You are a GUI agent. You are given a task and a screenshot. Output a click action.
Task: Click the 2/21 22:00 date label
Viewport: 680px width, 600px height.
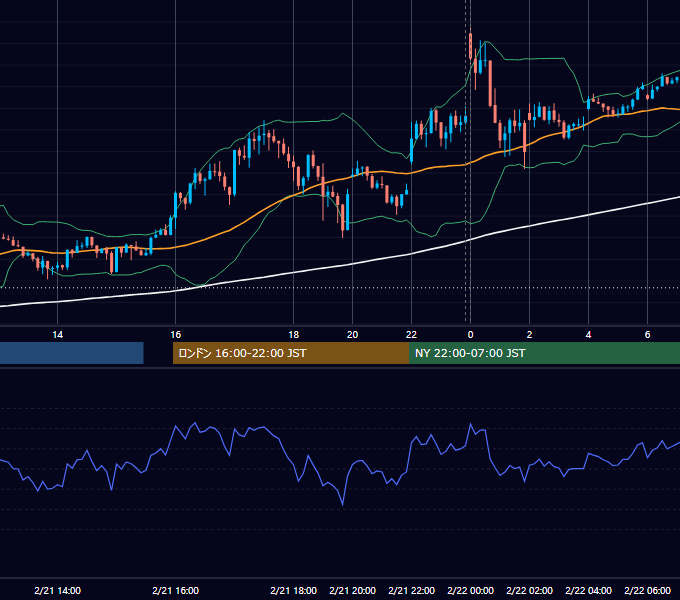(x=411, y=590)
